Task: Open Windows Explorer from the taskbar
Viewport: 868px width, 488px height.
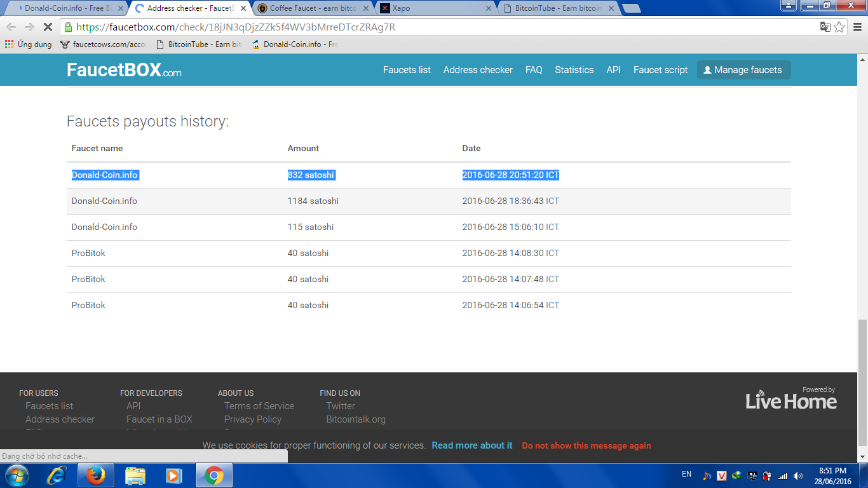Action: click(x=135, y=475)
